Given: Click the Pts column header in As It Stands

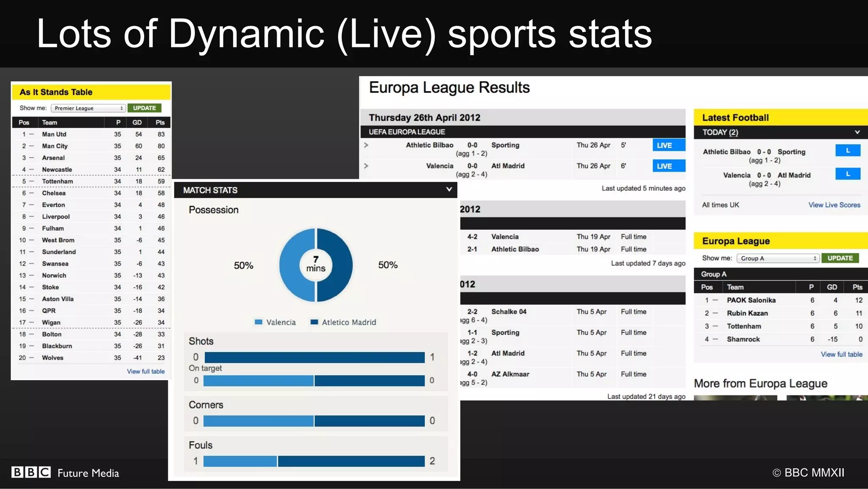Looking at the screenshot, I should tap(160, 122).
